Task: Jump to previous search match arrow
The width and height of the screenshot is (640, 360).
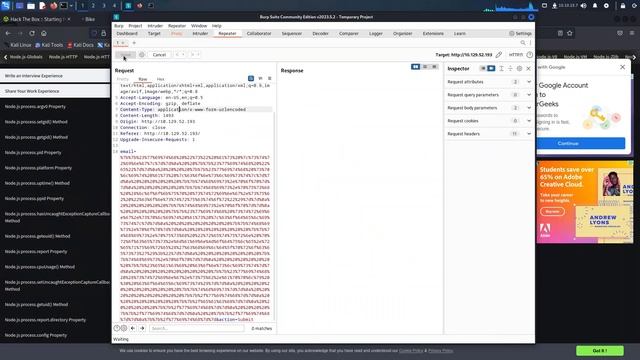Action: (x=133, y=328)
